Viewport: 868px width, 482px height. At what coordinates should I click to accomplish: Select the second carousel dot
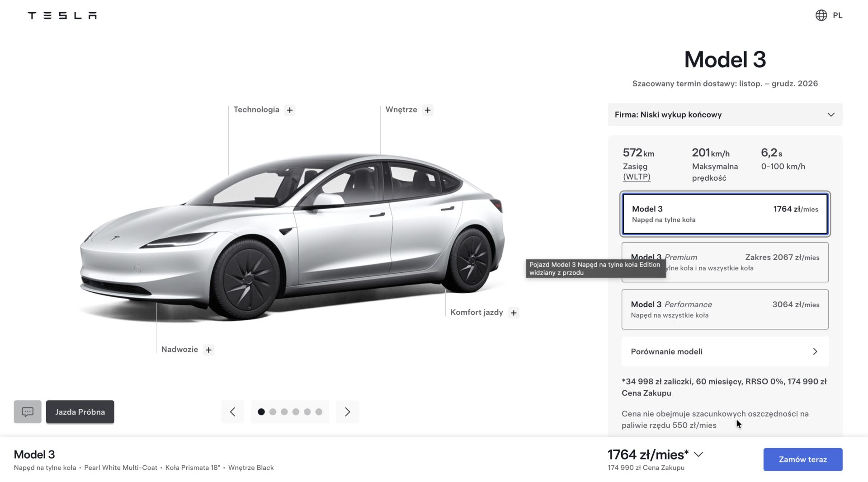tap(273, 412)
